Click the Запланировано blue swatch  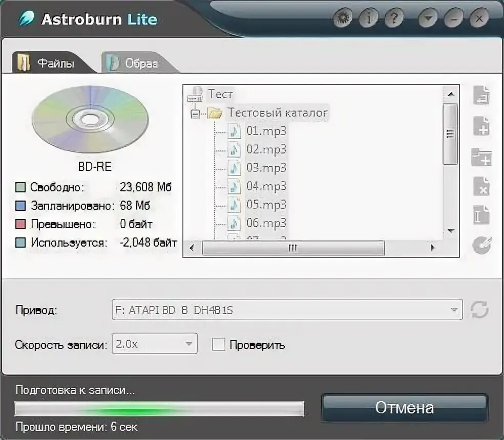click(20, 206)
